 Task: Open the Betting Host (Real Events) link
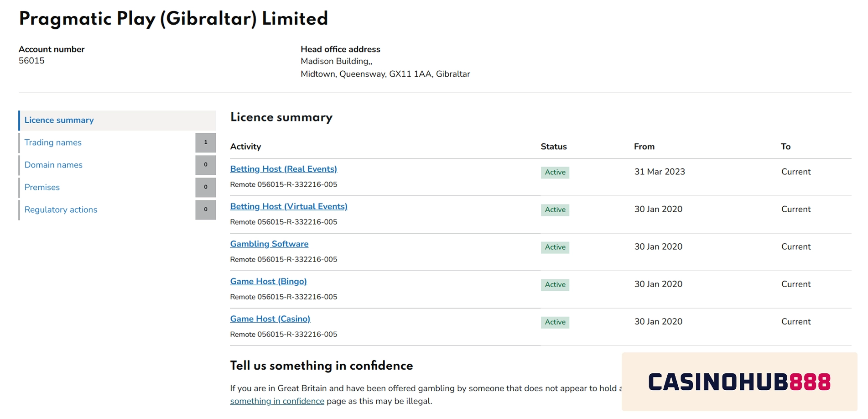point(283,169)
